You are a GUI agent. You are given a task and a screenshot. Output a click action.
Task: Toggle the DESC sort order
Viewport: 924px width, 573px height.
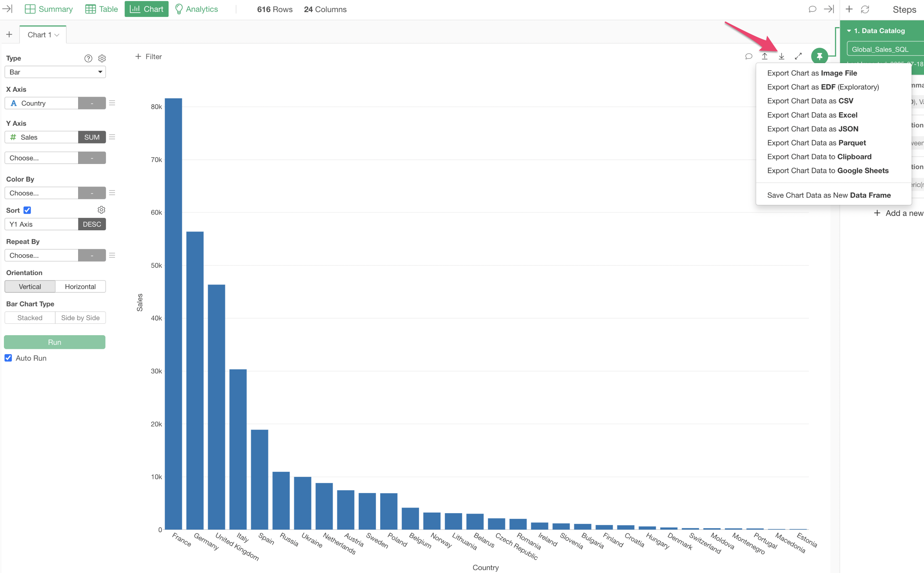click(92, 224)
